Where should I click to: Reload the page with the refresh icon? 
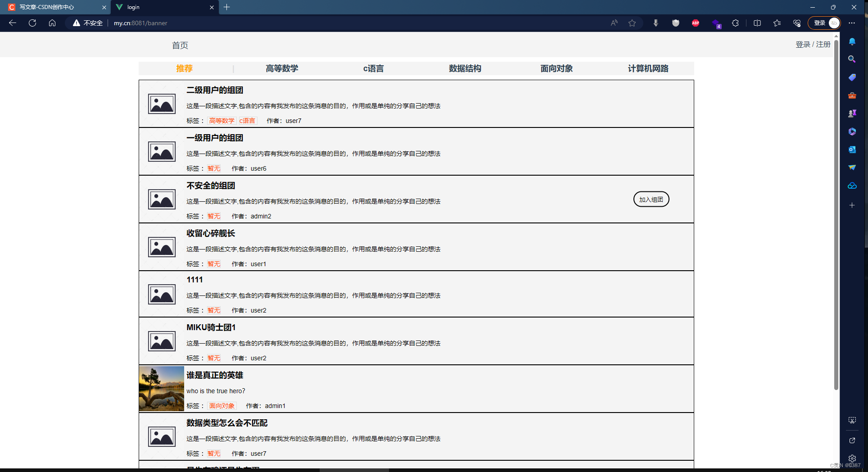(x=32, y=23)
